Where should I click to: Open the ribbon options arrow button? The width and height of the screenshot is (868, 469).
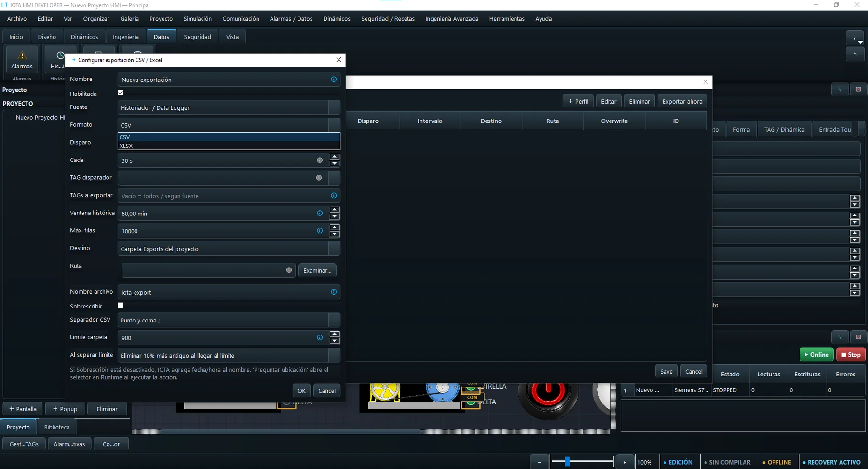(x=854, y=38)
